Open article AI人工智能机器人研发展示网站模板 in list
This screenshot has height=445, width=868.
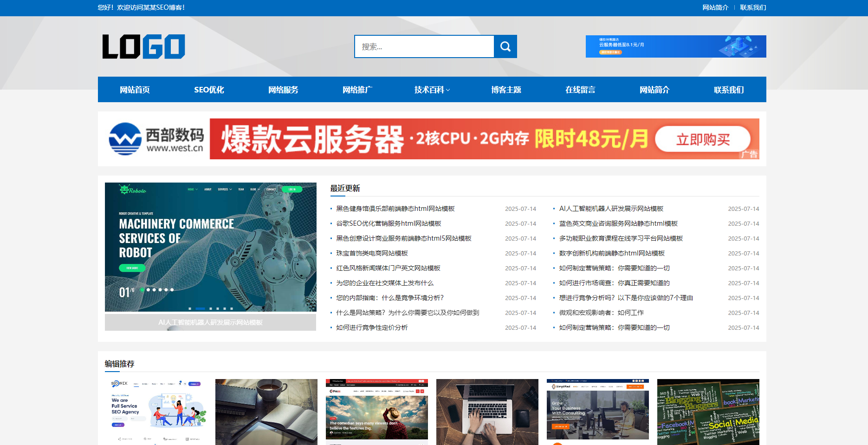pyautogui.click(x=611, y=209)
